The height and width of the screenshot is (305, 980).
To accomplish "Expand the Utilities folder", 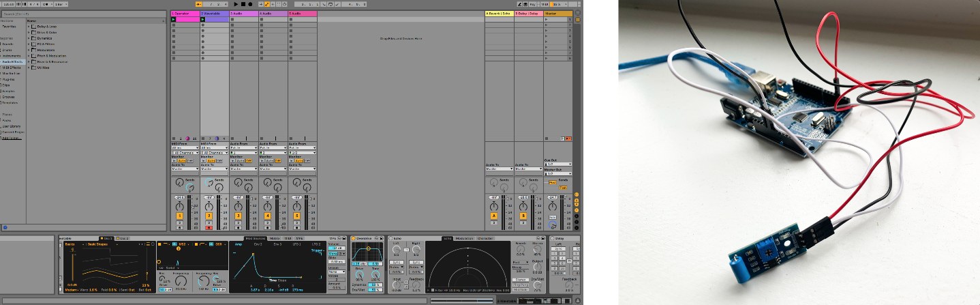I will [x=29, y=68].
